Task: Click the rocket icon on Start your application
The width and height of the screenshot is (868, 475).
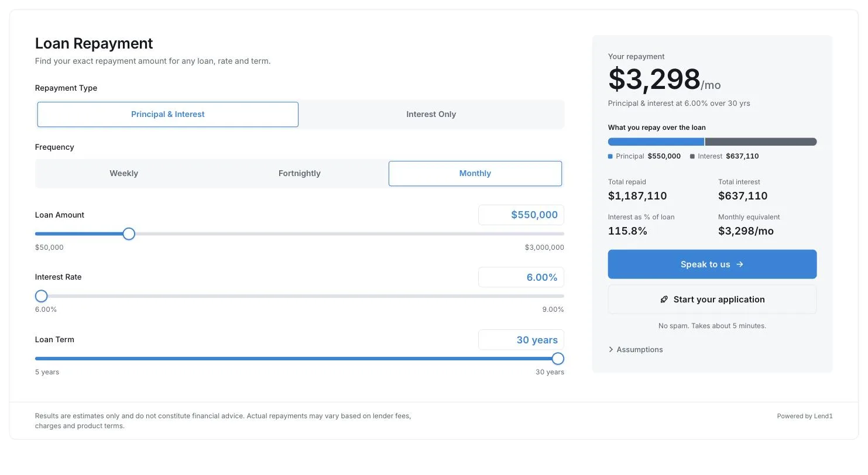Action: (x=664, y=300)
